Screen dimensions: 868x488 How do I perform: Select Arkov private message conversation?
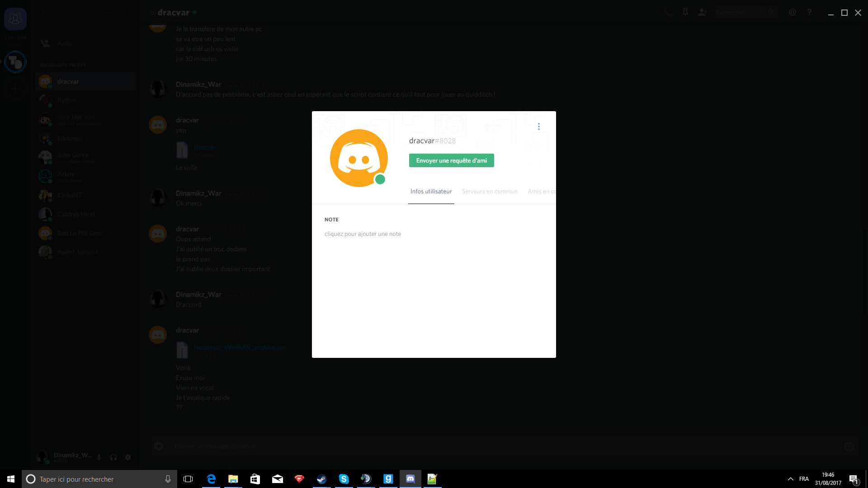click(x=85, y=176)
